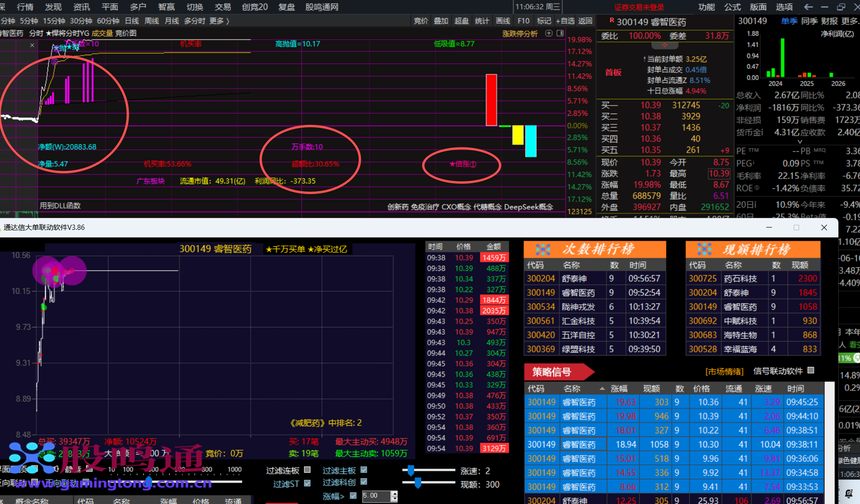Click the 创新药 concept tag

(x=398, y=207)
